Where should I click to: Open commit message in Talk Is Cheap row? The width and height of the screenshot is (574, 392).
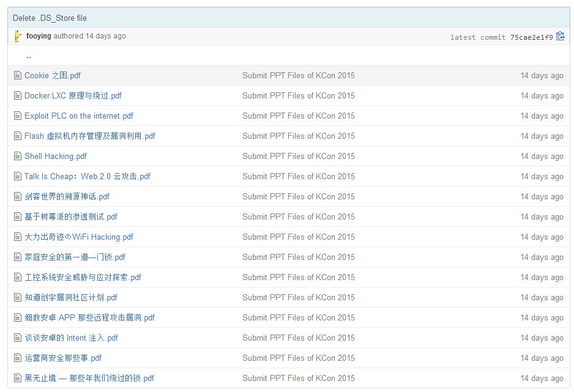point(299,176)
